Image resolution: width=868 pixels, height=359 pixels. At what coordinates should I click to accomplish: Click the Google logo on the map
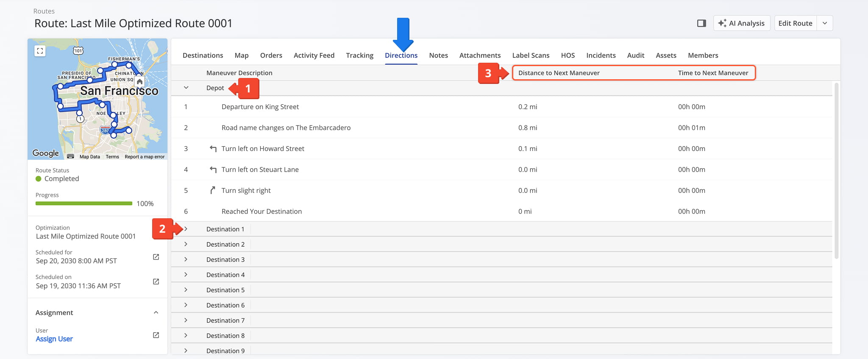pyautogui.click(x=46, y=153)
